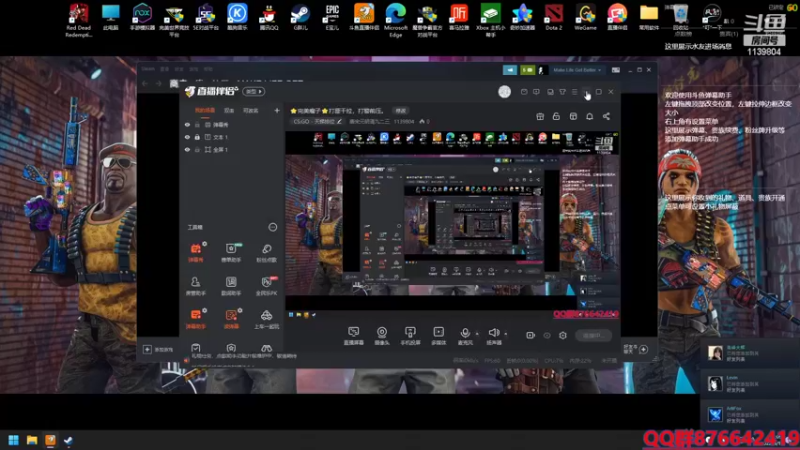Screen dimensions: 800x450
Task: Open the danmaku show tool in toolbox
Action: [196, 252]
